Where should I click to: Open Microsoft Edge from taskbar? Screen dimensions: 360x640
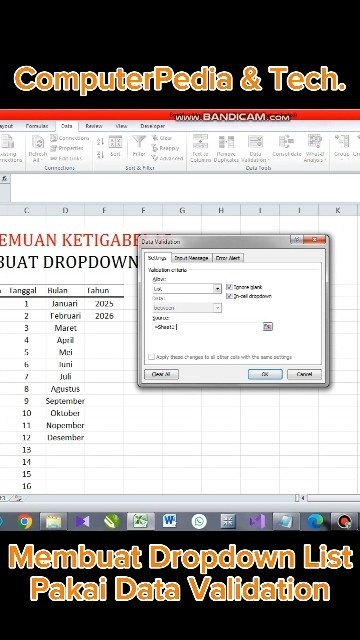coord(316,521)
